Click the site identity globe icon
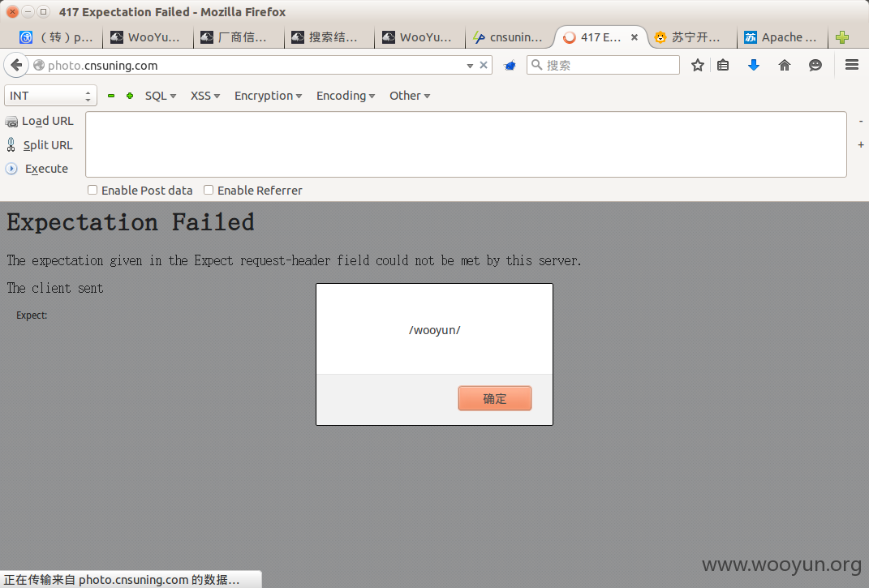The height and width of the screenshot is (588, 869). point(39,66)
